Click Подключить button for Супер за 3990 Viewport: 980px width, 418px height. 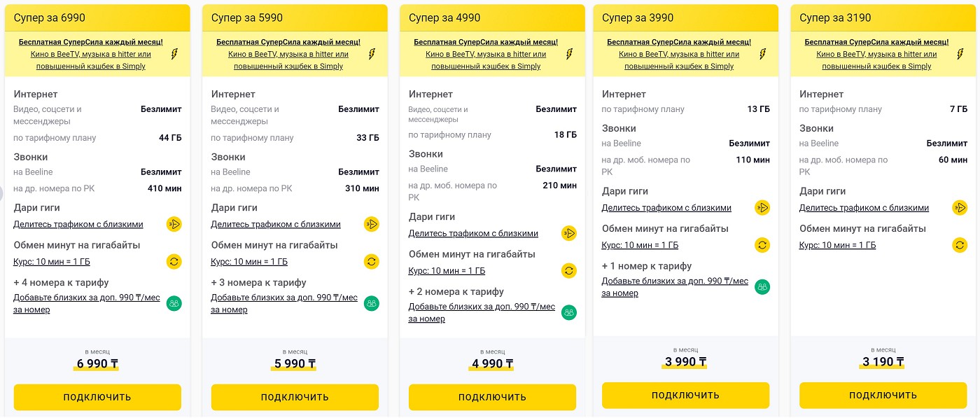685,395
